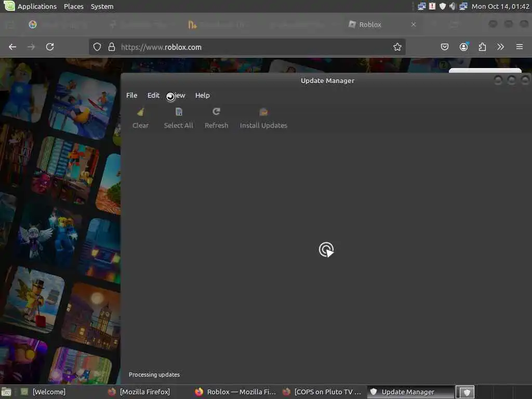The height and width of the screenshot is (399, 532).
Task: Click the Refresh toolbar icon in Update Manager
Action: [x=216, y=112]
